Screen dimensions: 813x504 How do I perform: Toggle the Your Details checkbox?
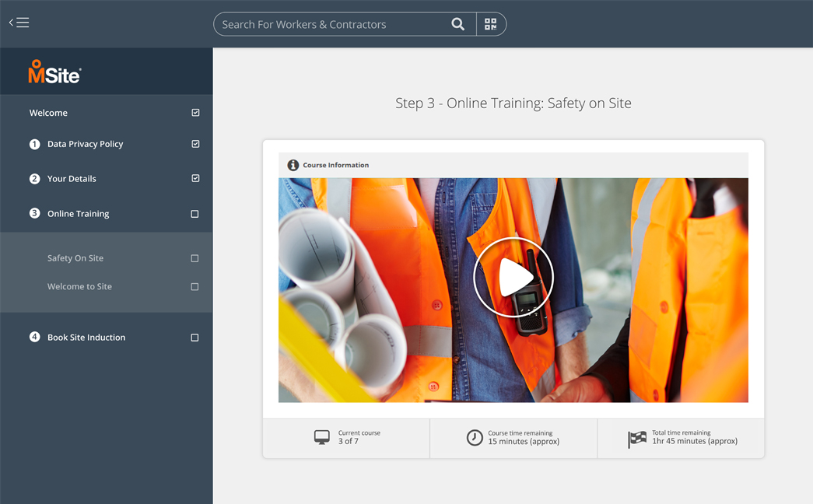pyautogui.click(x=195, y=178)
